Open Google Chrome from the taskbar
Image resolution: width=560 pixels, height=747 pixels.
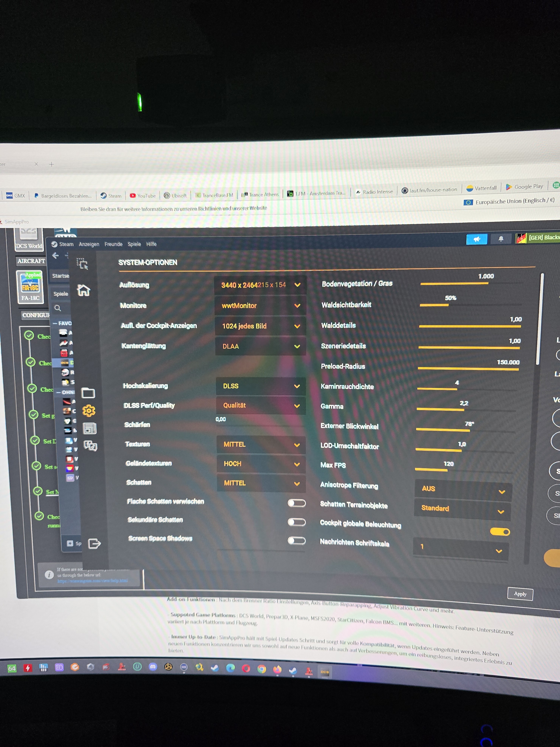[x=262, y=669]
